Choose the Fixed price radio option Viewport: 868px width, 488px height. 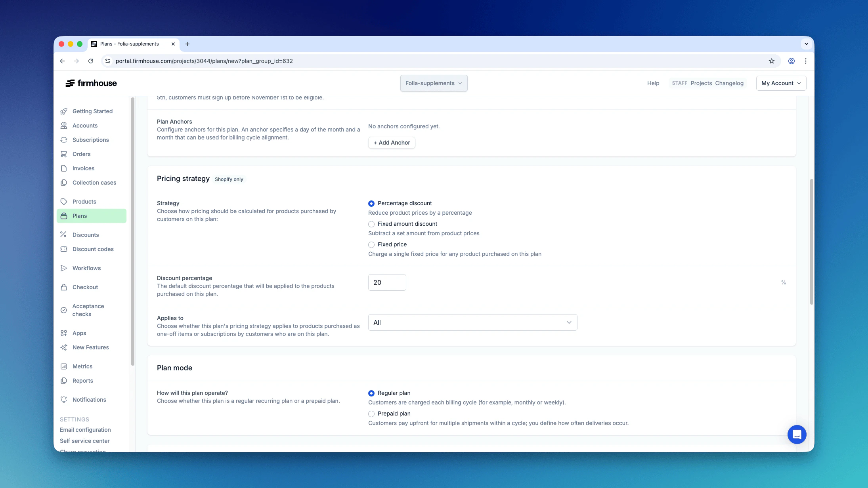click(x=371, y=245)
